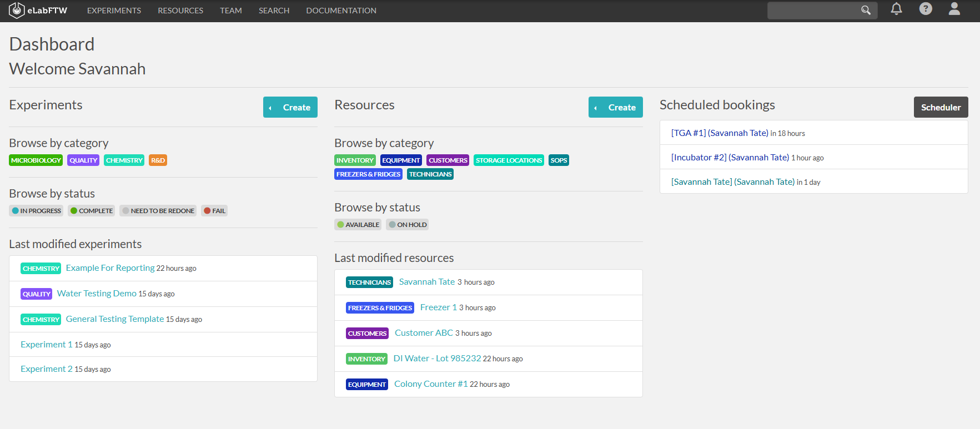
Task: Open the user profile menu icon
Action: click(954, 9)
